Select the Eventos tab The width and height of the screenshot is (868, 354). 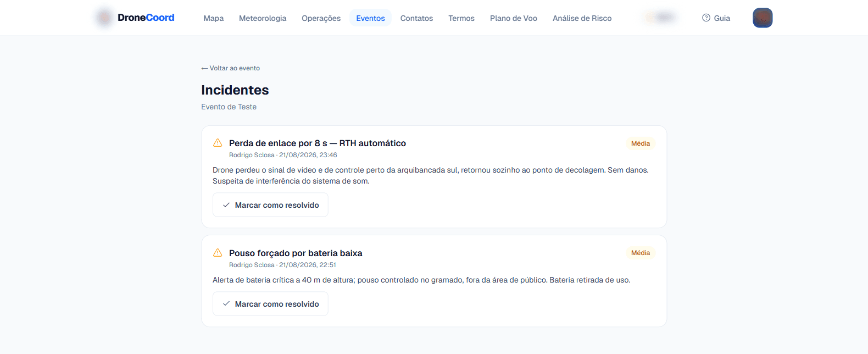pyautogui.click(x=370, y=18)
